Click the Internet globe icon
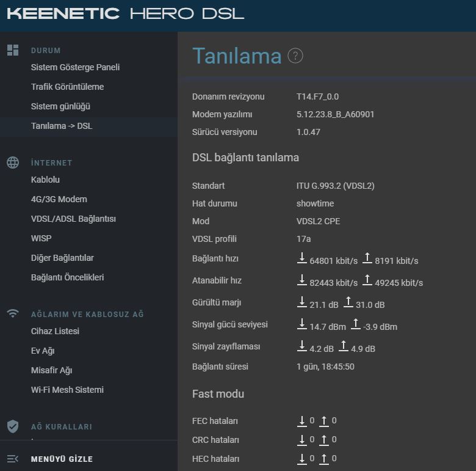This screenshot has width=476, height=471. click(13, 162)
